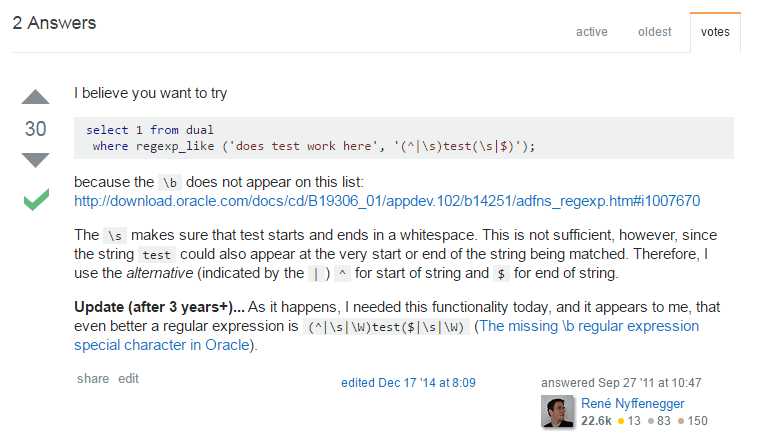Open René Nyffenegger's profile name link
This screenshot has width=763, height=444.
click(x=634, y=403)
